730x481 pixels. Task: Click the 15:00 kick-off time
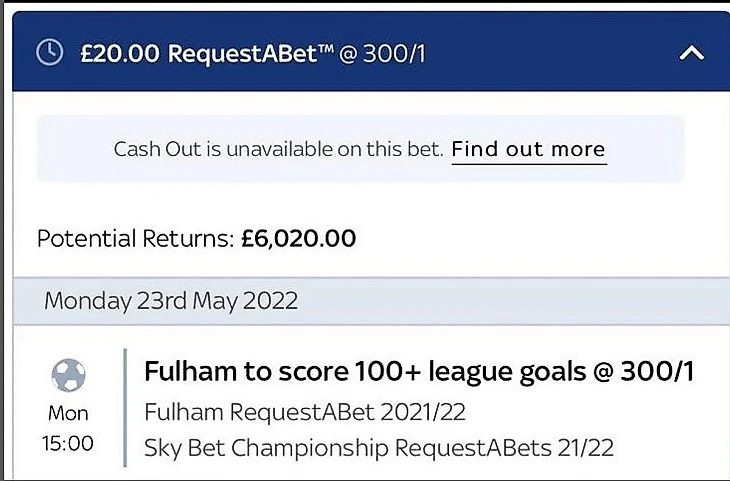click(68, 443)
